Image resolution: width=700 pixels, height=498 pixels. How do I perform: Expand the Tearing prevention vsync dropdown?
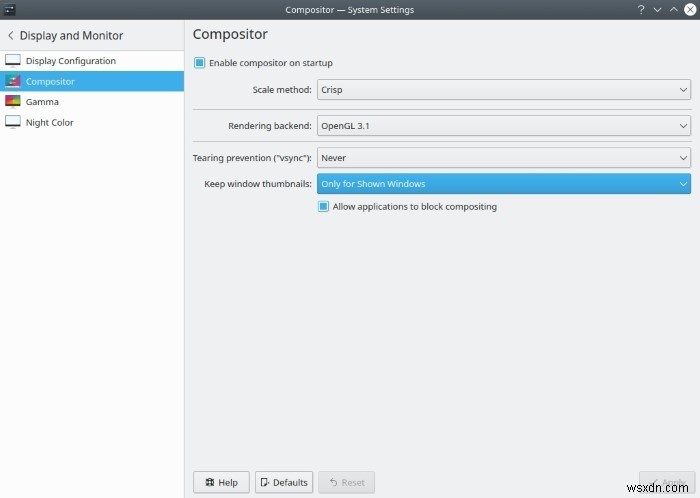coord(504,158)
